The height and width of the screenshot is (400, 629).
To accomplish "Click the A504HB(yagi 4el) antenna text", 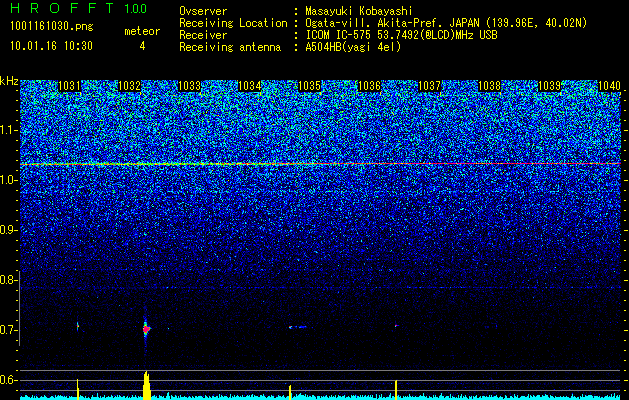I will (353, 47).
